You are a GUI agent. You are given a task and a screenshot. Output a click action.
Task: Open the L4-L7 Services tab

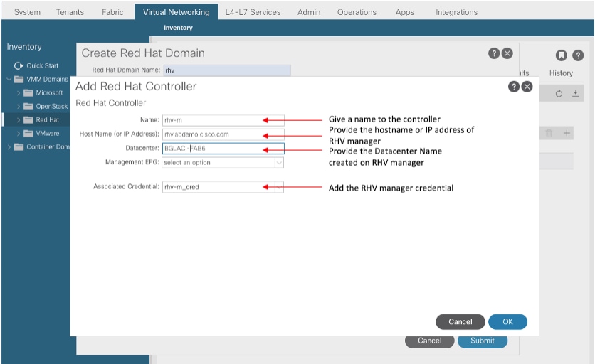(253, 12)
